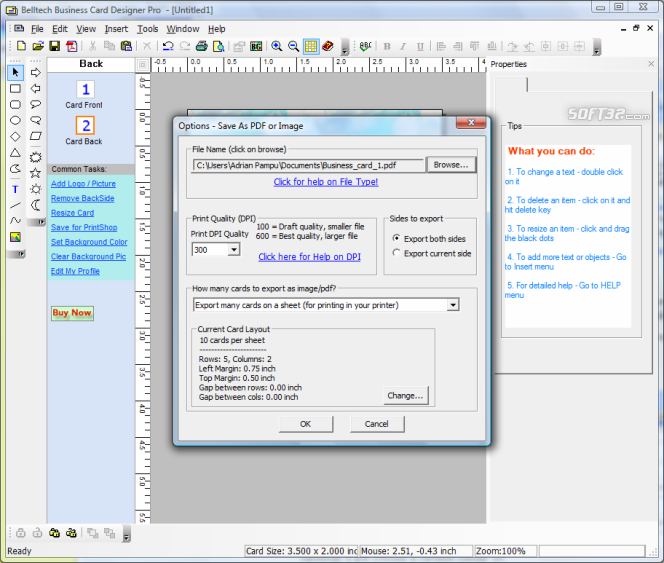Open the cards to export dropdown
Screen dimensions: 664x563
click(453, 305)
